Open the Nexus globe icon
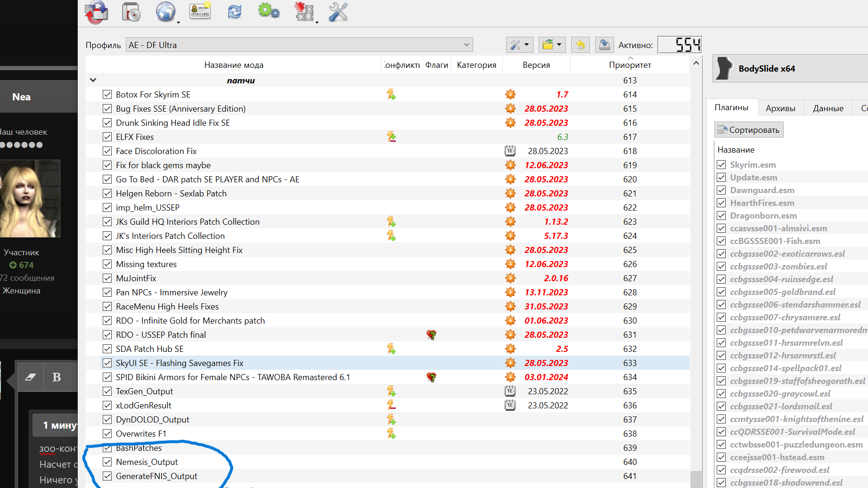This screenshot has width=868, height=488. pyautogui.click(x=165, y=12)
